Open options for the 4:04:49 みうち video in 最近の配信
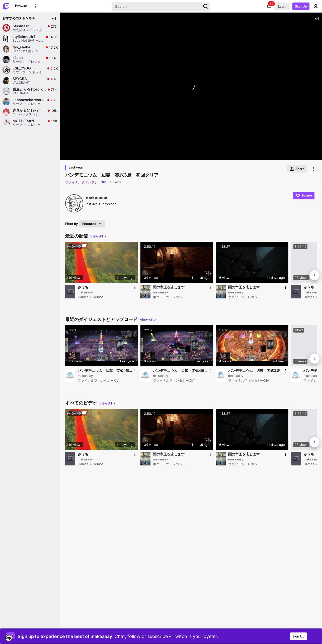The image size is (322, 644). 135,287
